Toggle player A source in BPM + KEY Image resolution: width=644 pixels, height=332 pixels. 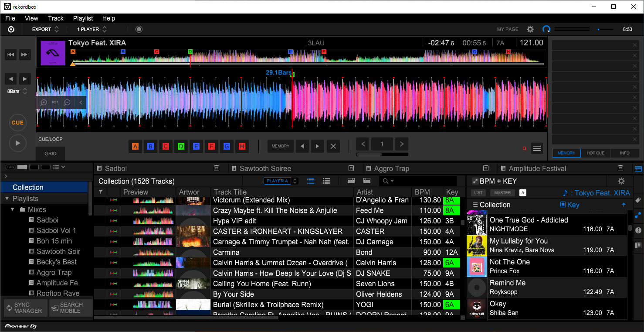pyautogui.click(x=523, y=193)
